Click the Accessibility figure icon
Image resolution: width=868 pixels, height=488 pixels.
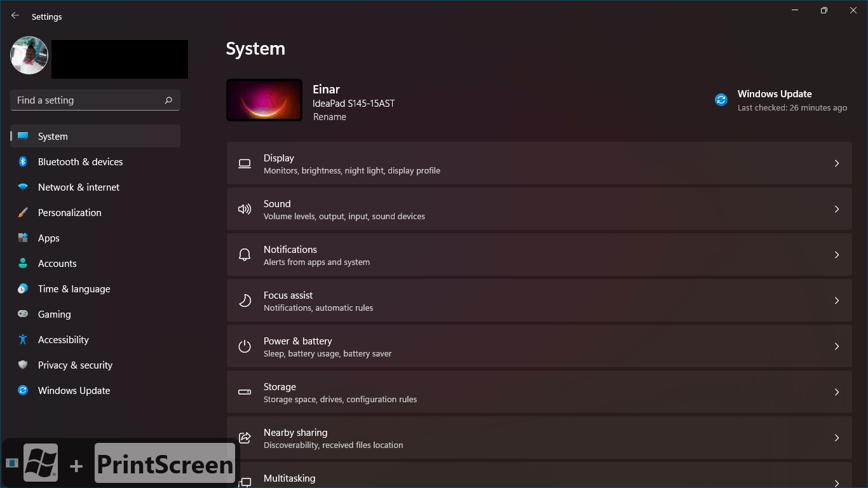23,339
